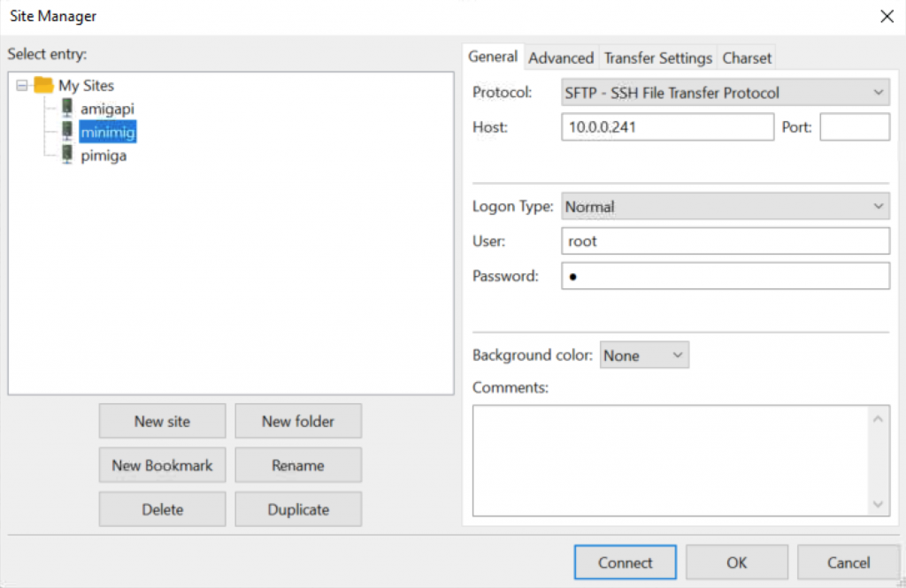The image size is (906, 588).
Task: Confirm with the OK button
Action: [x=737, y=562]
